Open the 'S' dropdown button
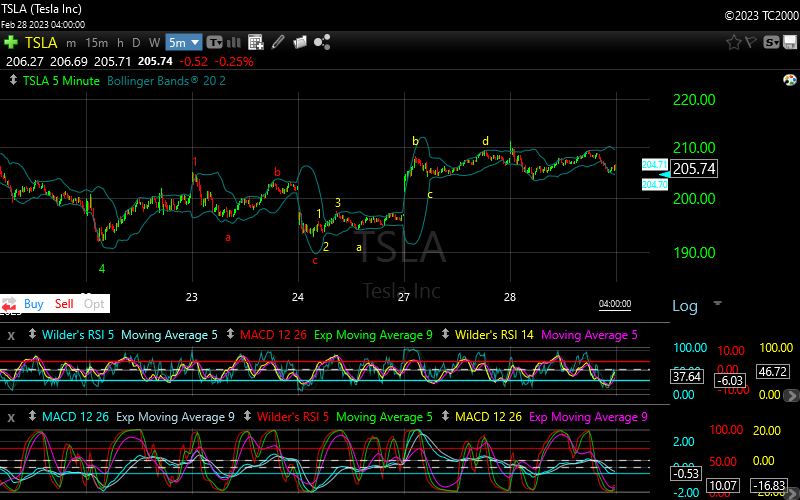 click(771, 42)
